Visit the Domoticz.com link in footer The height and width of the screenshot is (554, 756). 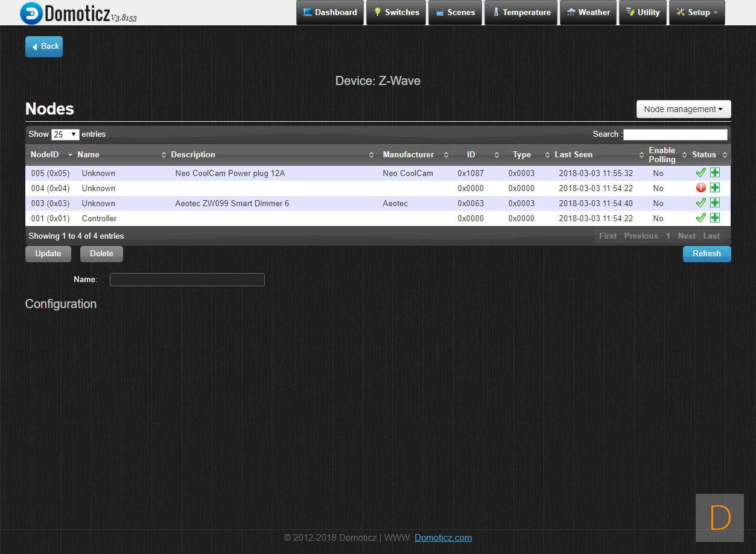pyautogui.click(x=443, y=538)
